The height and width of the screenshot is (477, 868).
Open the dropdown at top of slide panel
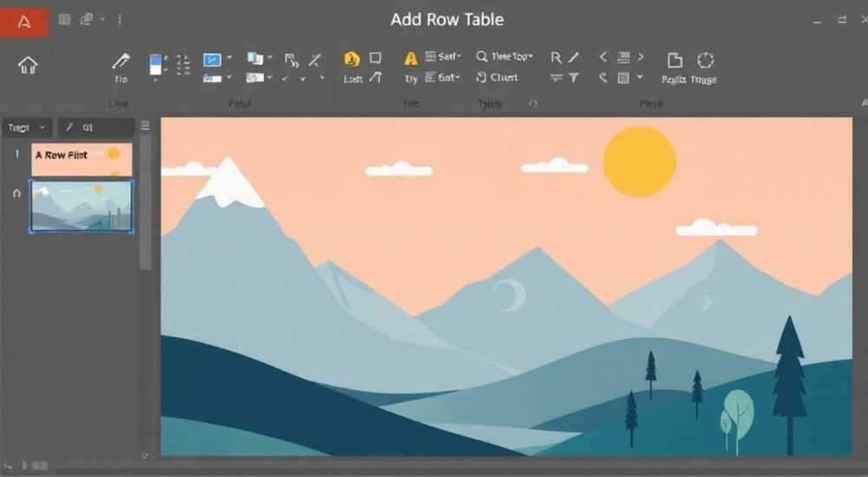coord(27,127)
